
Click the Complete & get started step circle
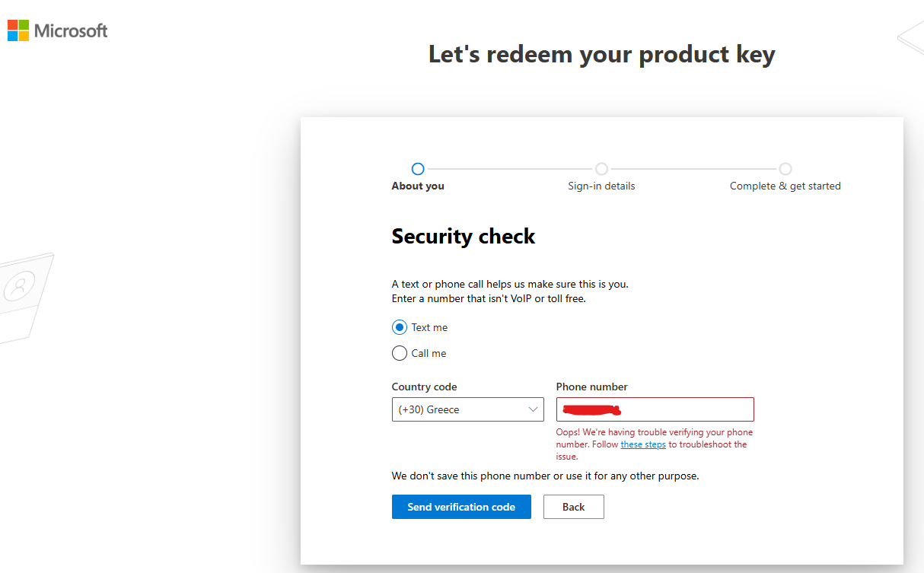point(785,169)
